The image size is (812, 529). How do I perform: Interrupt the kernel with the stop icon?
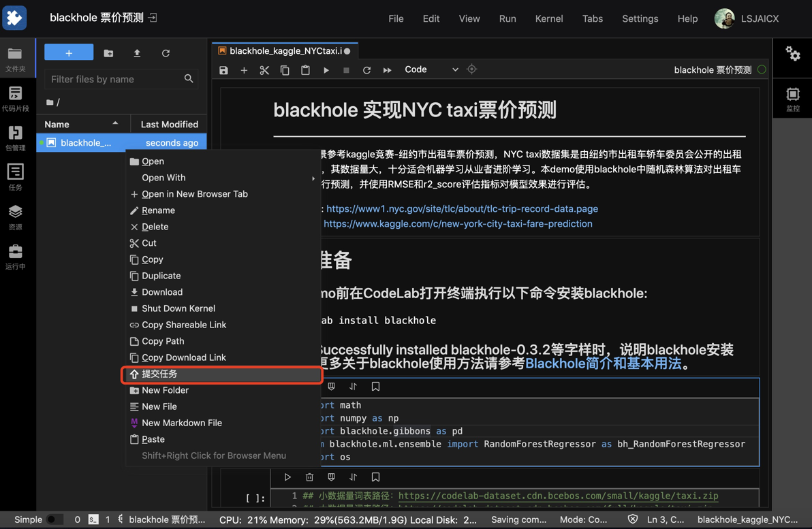coord(346,70)
